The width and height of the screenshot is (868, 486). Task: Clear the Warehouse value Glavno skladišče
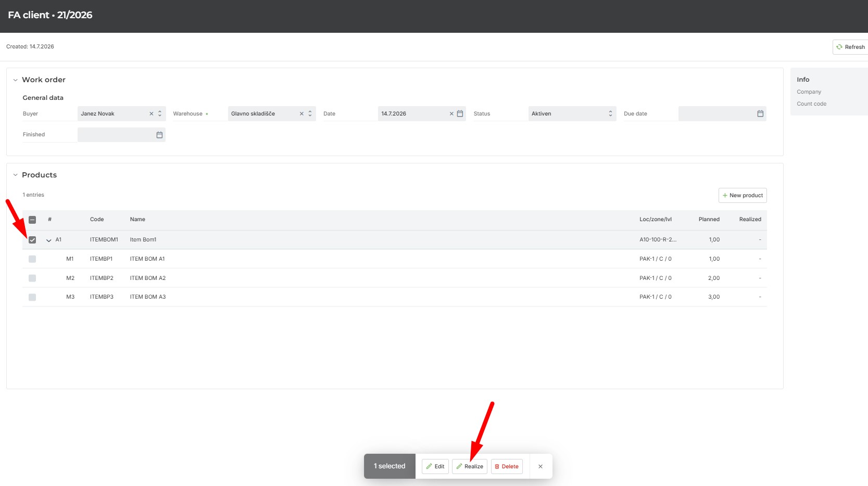coord(301,113)
